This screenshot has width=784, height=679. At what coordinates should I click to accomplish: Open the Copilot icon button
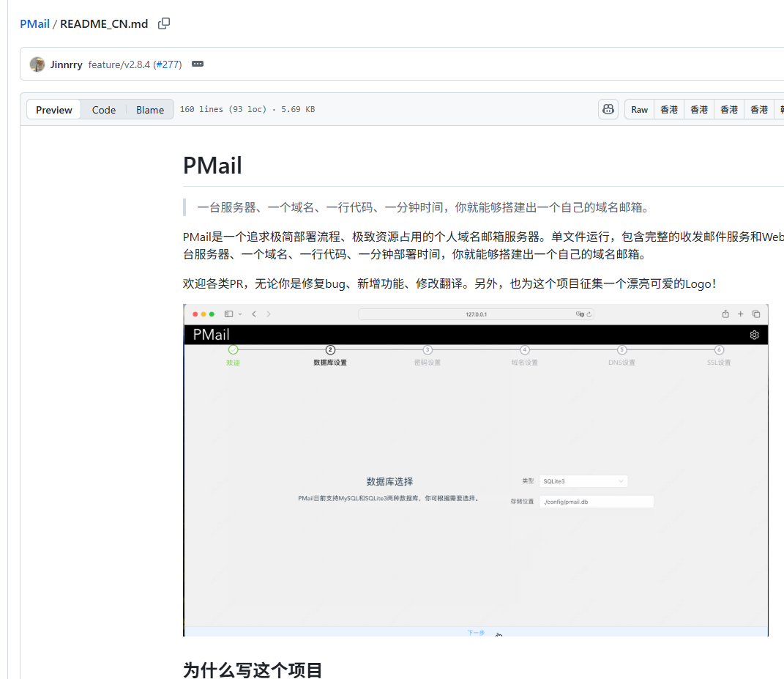(608, 110)
